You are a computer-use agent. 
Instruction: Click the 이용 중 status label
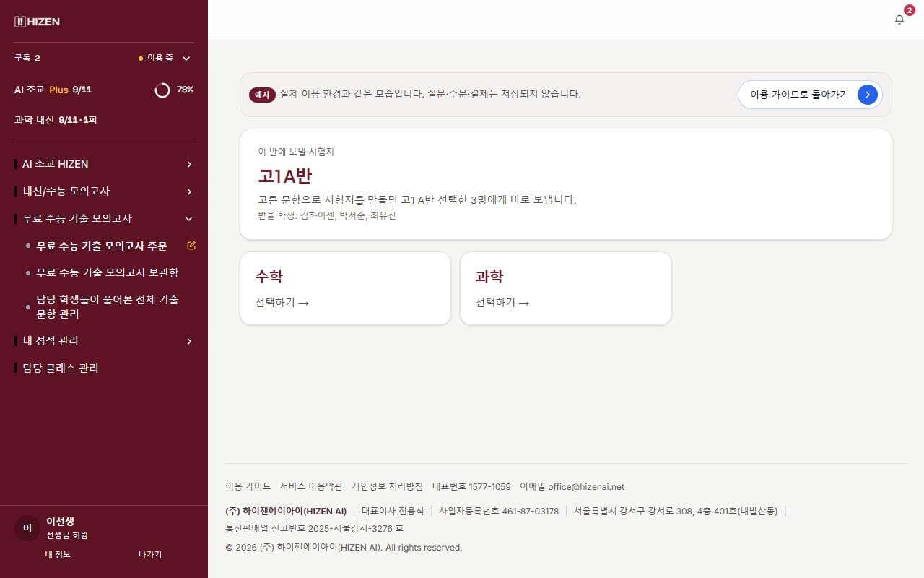pyautogui.click(x=160, y=58)
